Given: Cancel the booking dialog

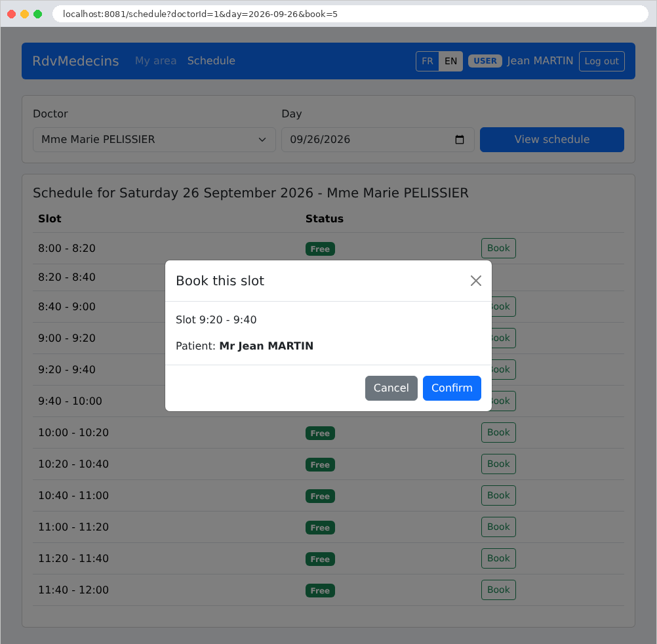Looking at the screenshot, I should coord(391,388).
